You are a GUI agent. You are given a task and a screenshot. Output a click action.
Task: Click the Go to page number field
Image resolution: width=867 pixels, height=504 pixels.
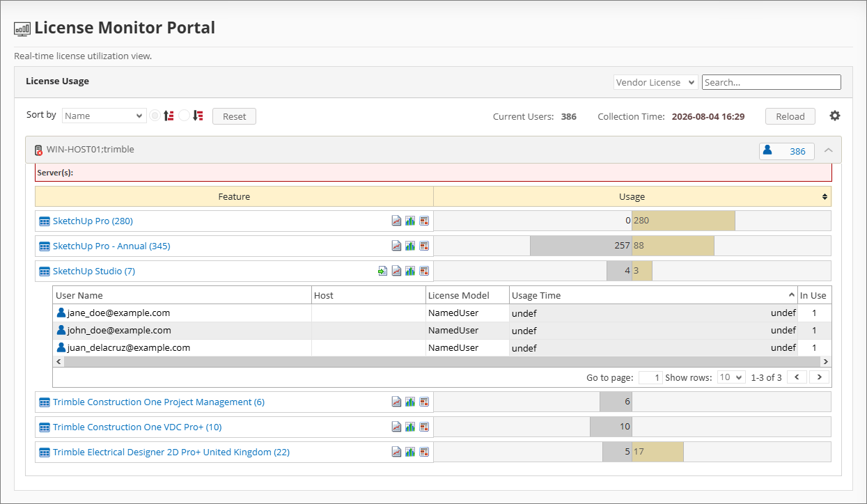tap(650, 377)
